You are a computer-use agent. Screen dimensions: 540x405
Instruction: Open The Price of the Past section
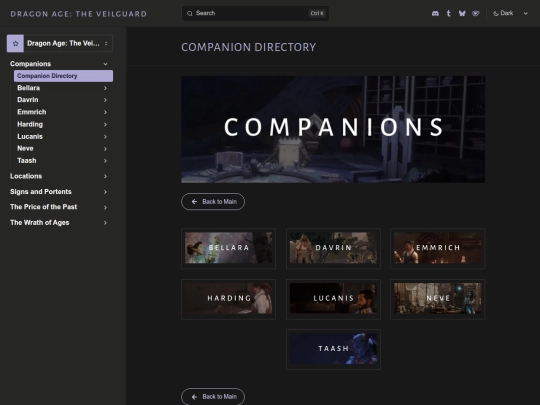pyautogui.click(x=43, y=207)
